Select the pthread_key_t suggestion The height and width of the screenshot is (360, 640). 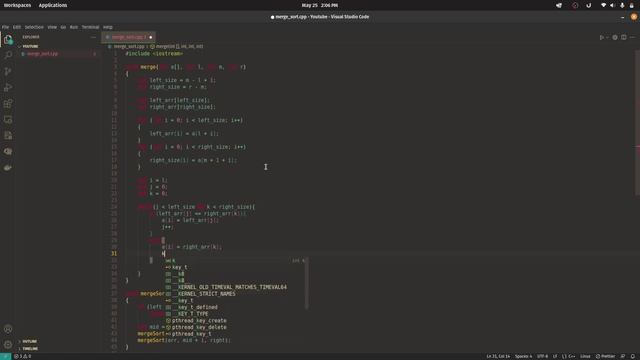click(235, 334)
